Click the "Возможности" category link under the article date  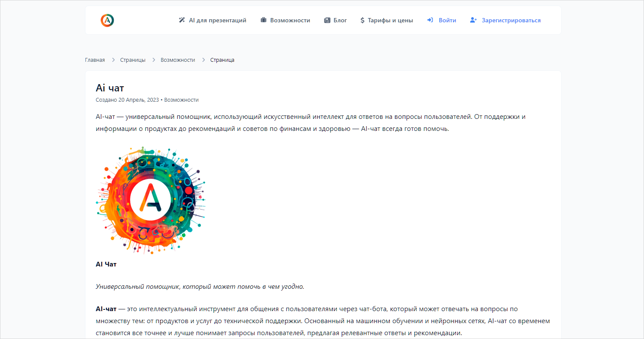tap(181, 100)
